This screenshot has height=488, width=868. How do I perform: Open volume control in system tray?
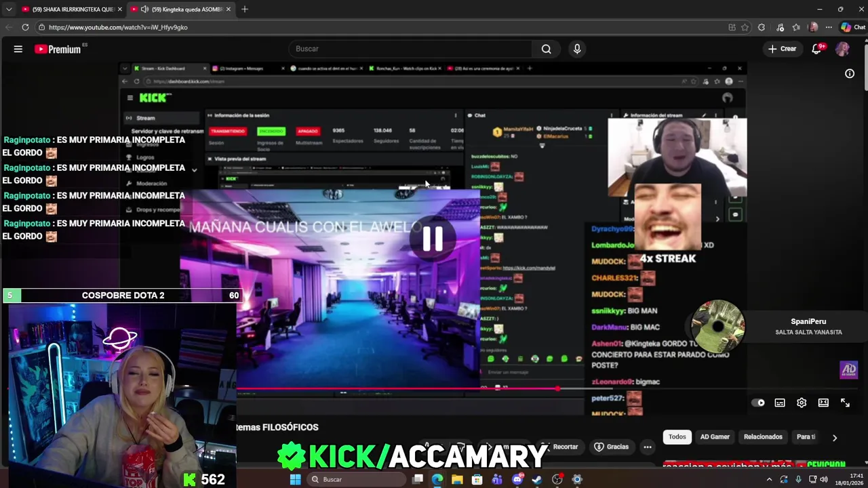(x=824, y=479)
